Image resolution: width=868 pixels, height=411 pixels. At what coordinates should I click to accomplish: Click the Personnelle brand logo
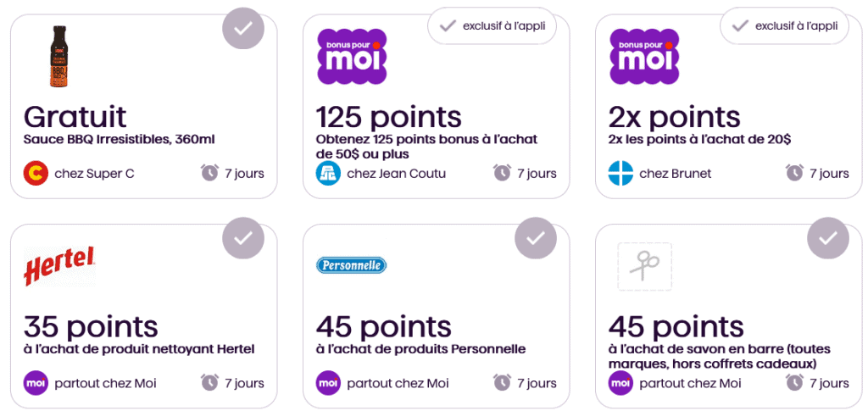click(351, 265)
